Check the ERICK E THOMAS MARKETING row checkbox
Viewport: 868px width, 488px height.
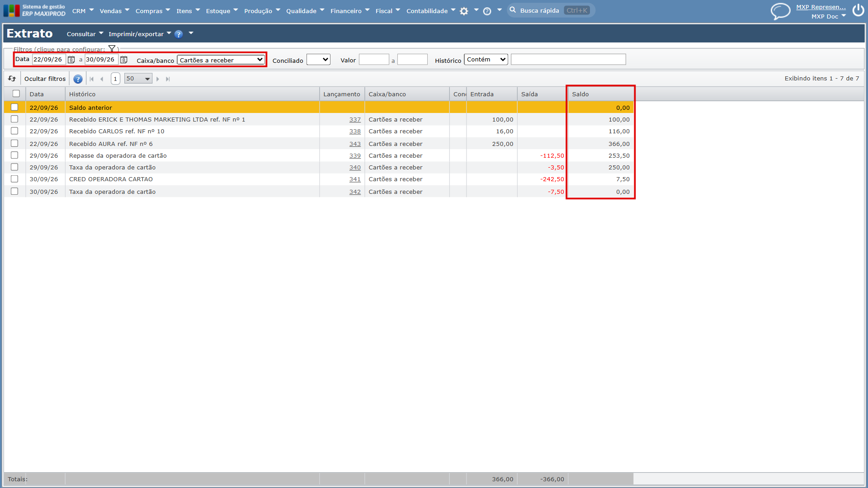tap(14, 119)
